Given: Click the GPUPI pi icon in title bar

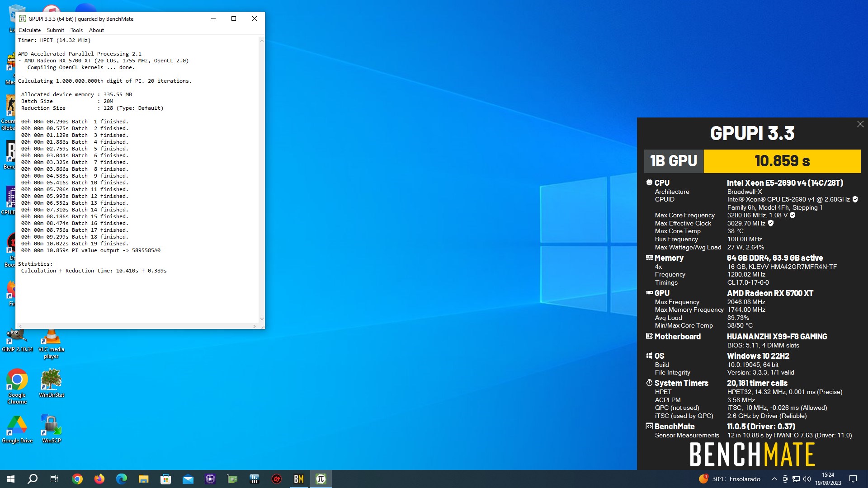Looking at the screenshot, I should tap(23, 19).
